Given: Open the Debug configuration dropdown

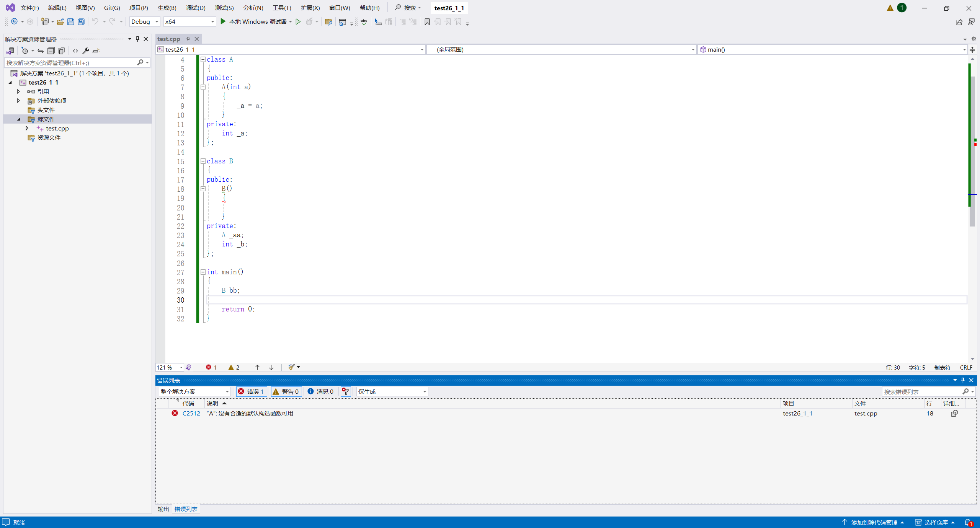Looking at the screenshot, I should pyautogui.click(x=145, y=22).
